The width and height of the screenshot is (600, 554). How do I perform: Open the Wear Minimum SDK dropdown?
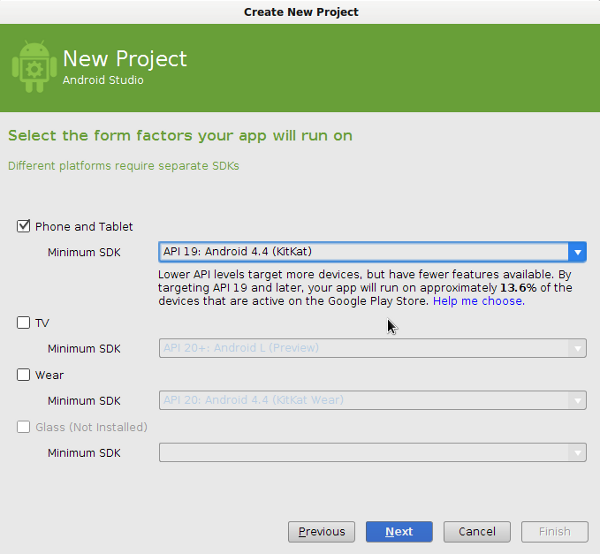[373, 400]
